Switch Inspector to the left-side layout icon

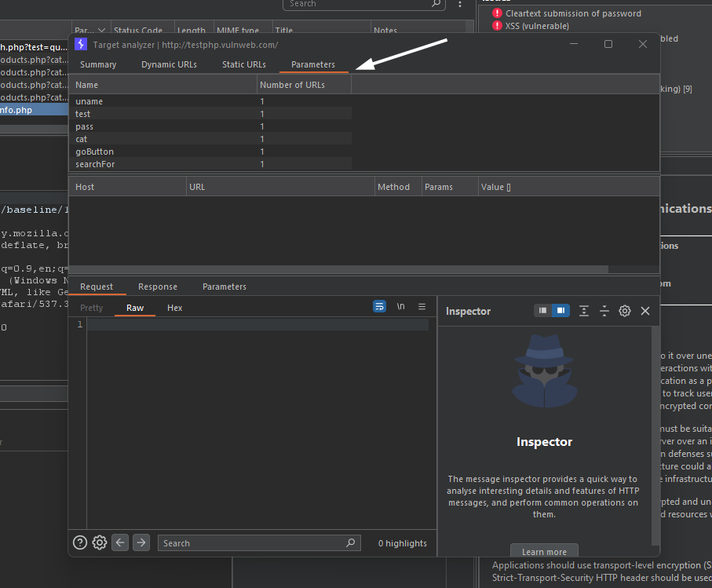click(x=542, y=311)
